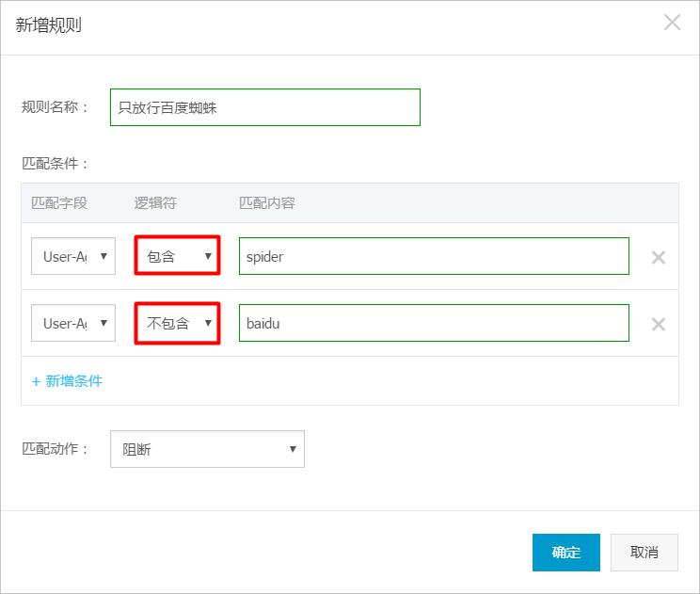This screenshot has width=700, height=594.
Task: Open the 阻断 match action dropdown
Action: point(207,449)
